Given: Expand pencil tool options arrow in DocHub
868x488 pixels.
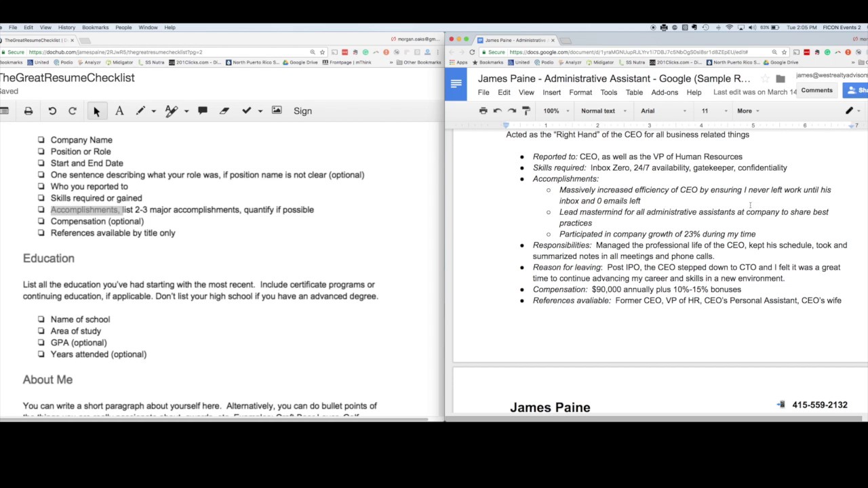Looking at the screenshot, I should coord(153,111).
